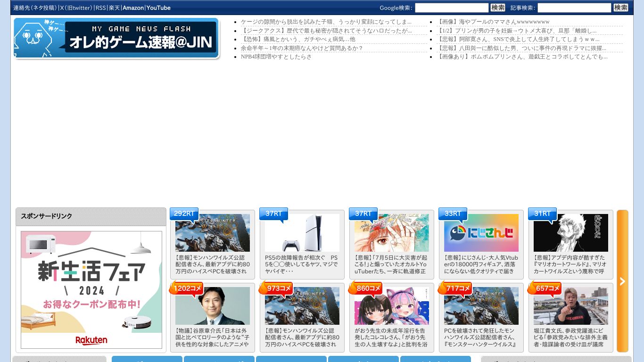644x362 pixels.
Task: Click the オレ的ゲーム速報@JIN site logo banner
Action: pyautogui.click(x=116, y=38)
